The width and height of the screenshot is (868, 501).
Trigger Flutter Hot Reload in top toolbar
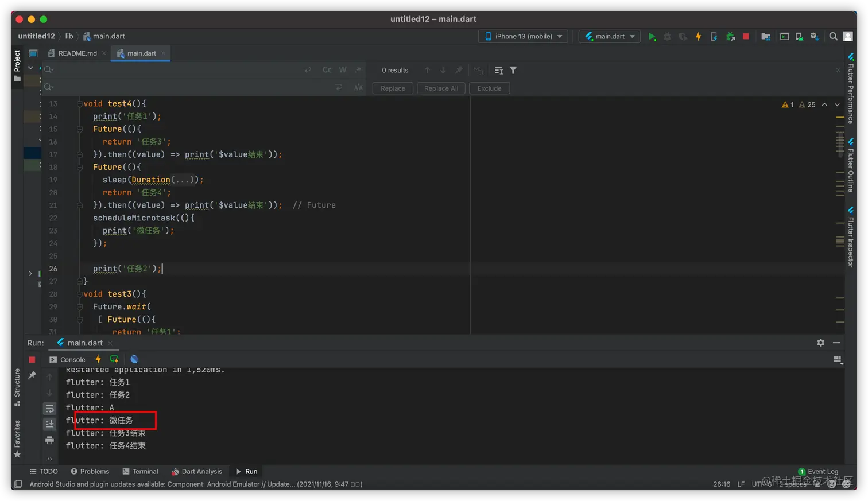point(698,36)
